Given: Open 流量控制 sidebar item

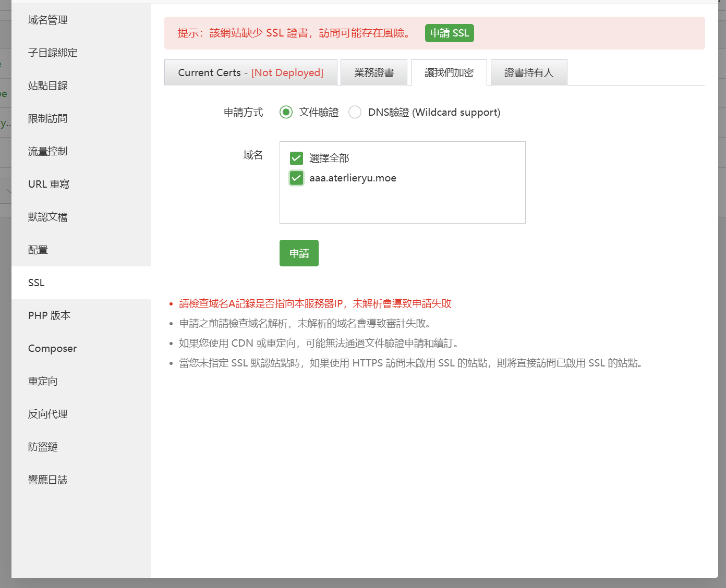Looking at the screenshot, I should pyautogui.click(x=48, y=151).
